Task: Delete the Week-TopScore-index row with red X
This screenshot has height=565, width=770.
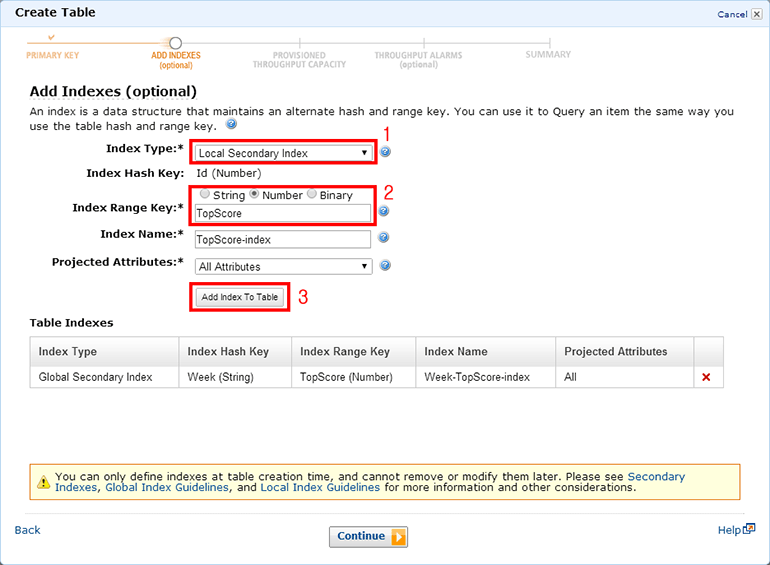Action: [706, 376]
